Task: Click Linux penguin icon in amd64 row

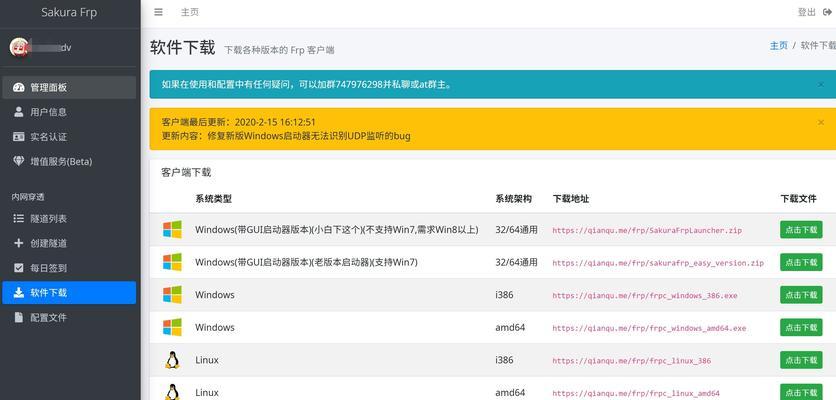Action: (x=172, y=392)
